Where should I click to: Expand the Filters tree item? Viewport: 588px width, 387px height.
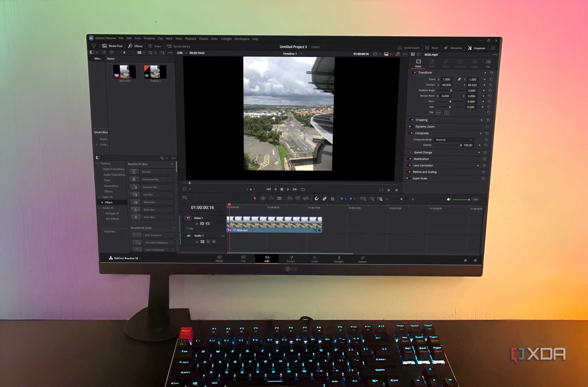click(102, 202)
